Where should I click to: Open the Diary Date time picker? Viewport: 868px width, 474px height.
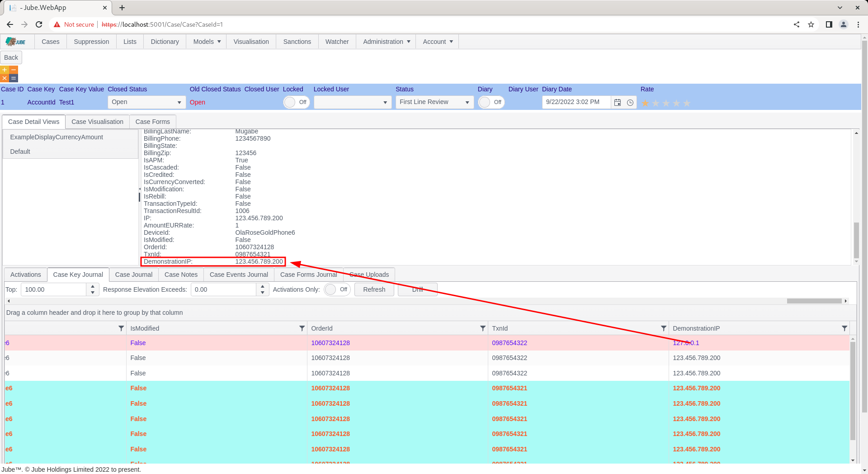pos(630,103)
